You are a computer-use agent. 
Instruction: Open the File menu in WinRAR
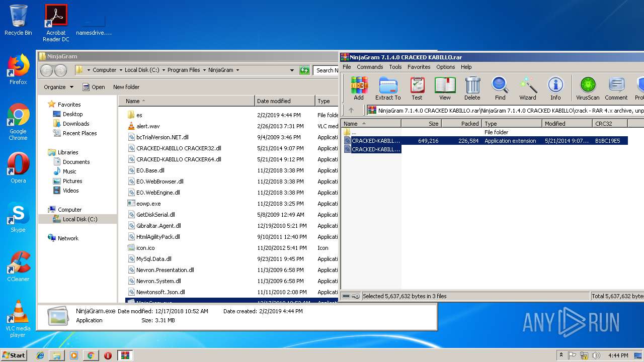pos(347,67)
